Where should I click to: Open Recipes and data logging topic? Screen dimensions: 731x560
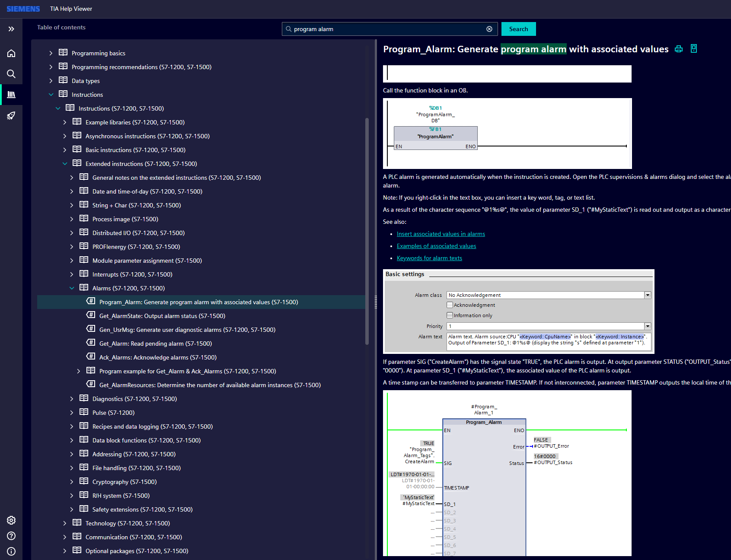pyautogui.click(x=153, y=426)
